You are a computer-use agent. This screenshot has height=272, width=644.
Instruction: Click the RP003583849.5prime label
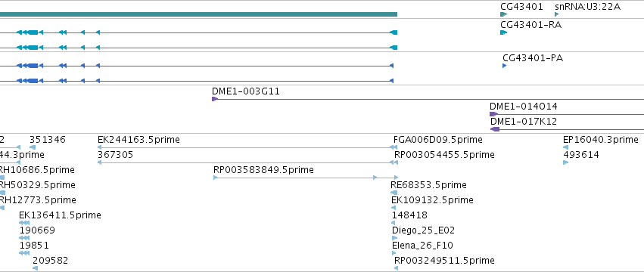pos(263,170)
